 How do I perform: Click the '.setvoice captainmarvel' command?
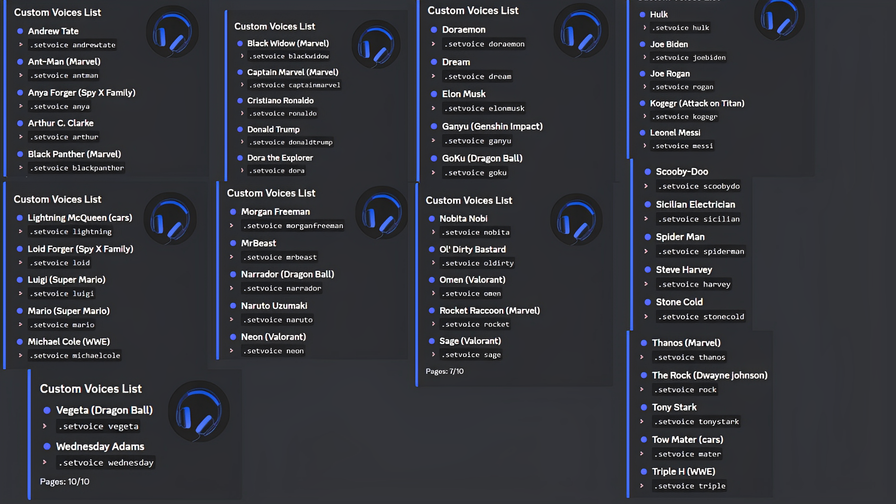click(294, 85)
